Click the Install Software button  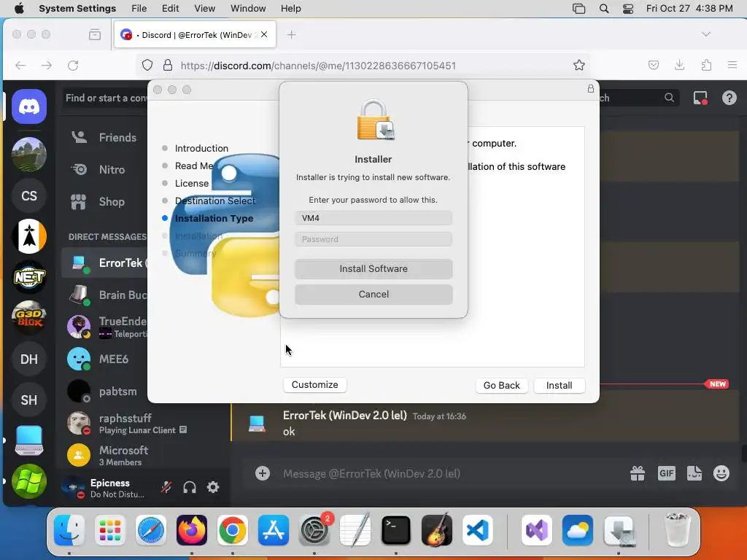click(x=373, y=268)
